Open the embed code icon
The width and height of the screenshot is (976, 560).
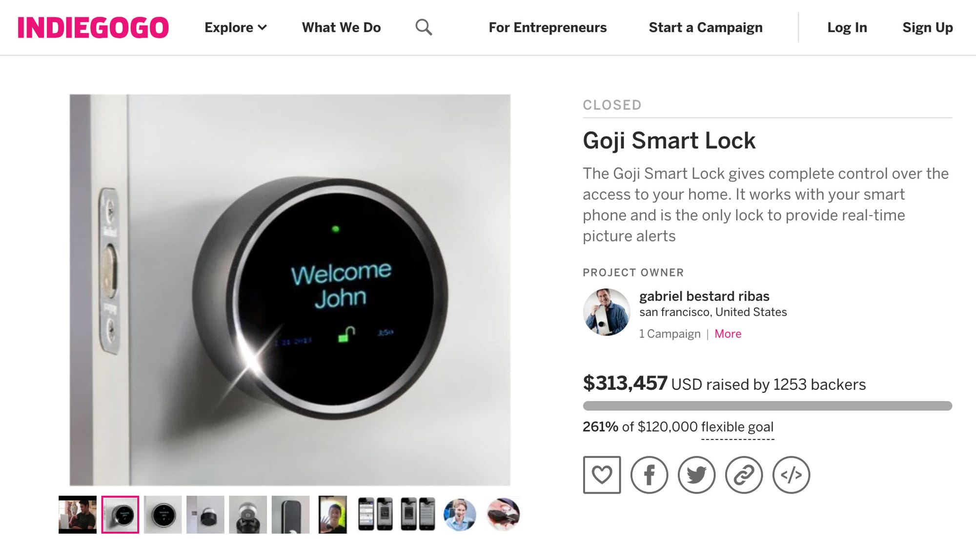coord(791,475)
